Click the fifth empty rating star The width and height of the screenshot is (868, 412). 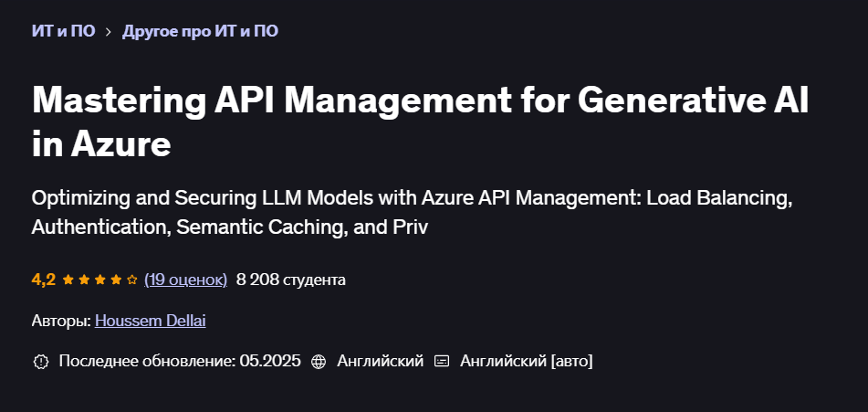(x=131, y=280)
